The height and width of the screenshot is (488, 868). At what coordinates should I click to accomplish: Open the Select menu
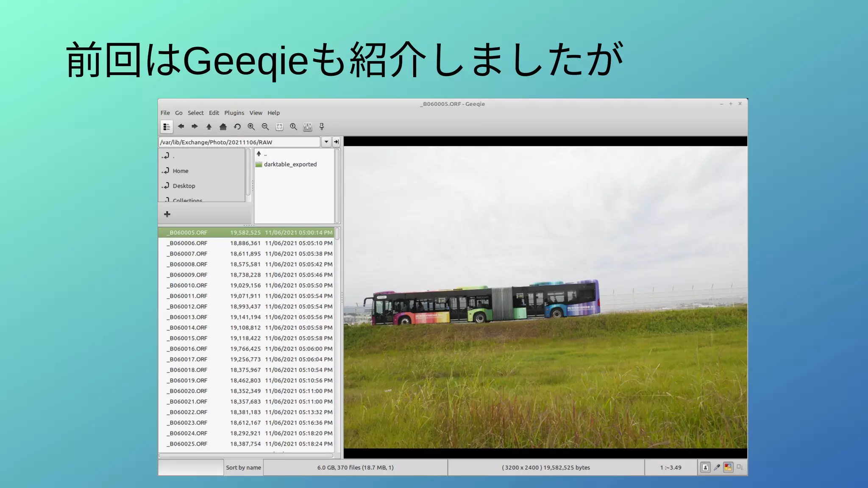196,113
